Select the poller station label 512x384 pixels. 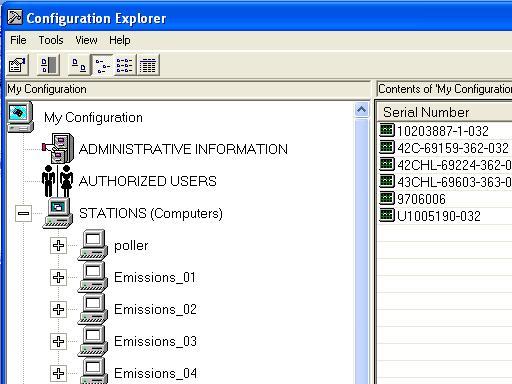click(131, 246)
